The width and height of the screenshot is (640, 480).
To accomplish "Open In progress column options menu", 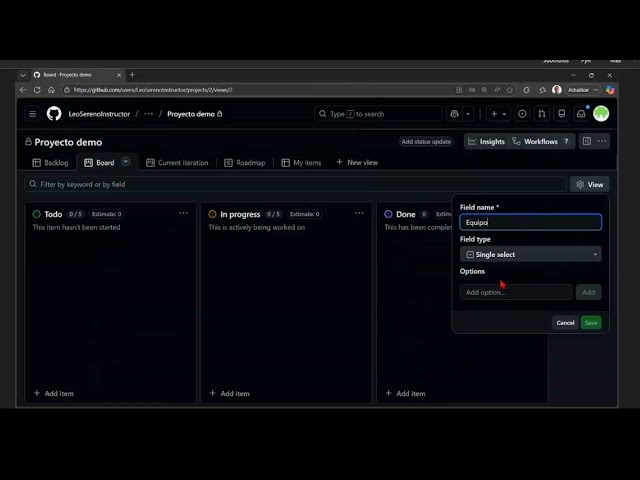I will (359, 213).
